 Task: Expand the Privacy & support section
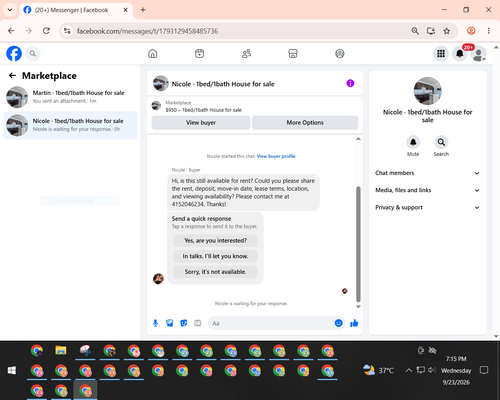427,207
